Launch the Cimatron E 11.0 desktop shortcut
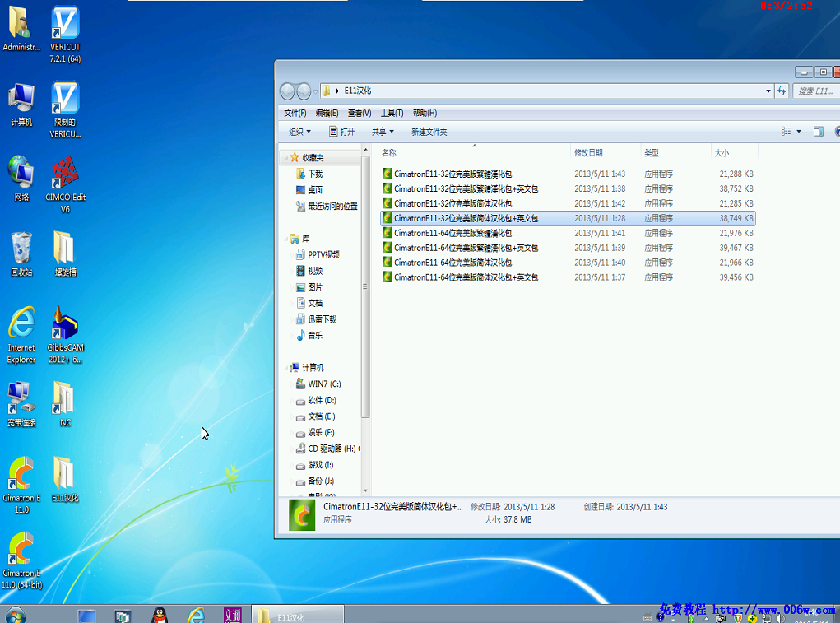This screenshot has height=623, width=840. (21, 486)
